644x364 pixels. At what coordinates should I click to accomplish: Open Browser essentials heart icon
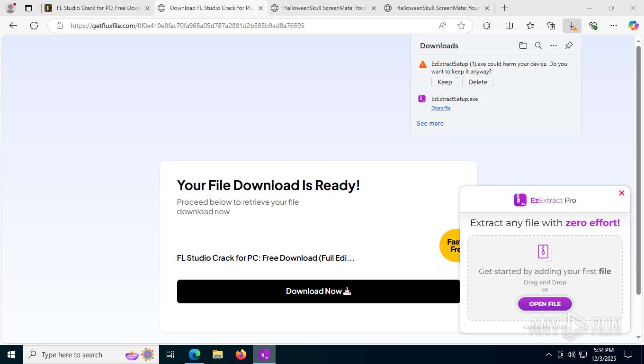point(593,26)
